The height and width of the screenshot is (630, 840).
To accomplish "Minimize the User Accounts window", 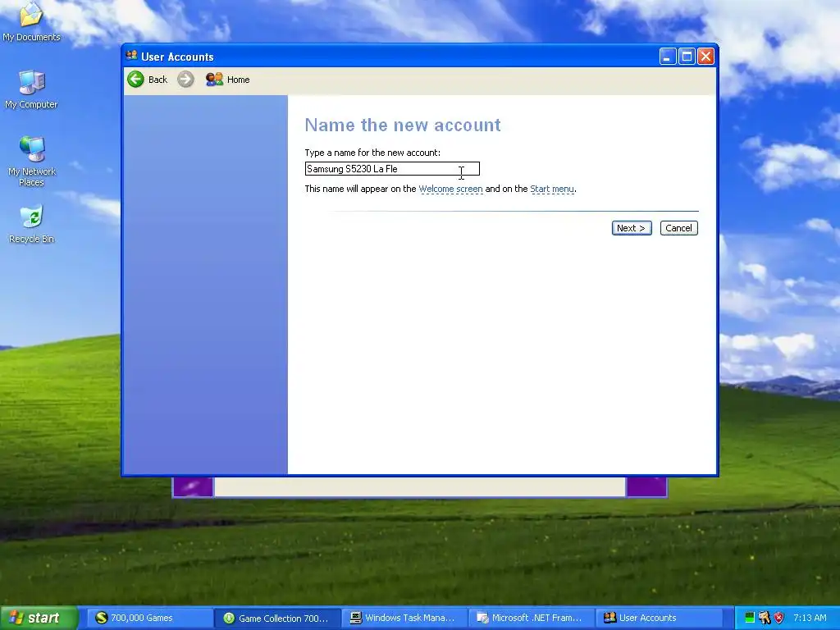I will pyautogui.click(x=668, y=57).
